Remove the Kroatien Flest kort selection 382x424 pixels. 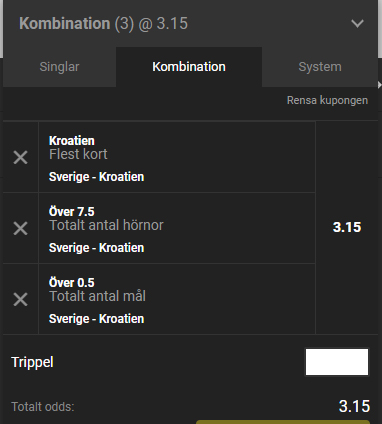click(x=20, y=157)
